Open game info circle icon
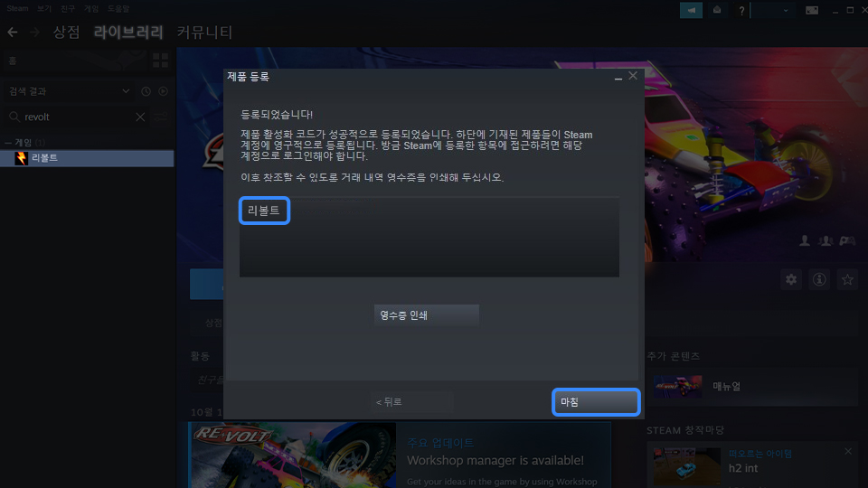The height and width of the screenshot is (488, 868). [x=819, y=279]
